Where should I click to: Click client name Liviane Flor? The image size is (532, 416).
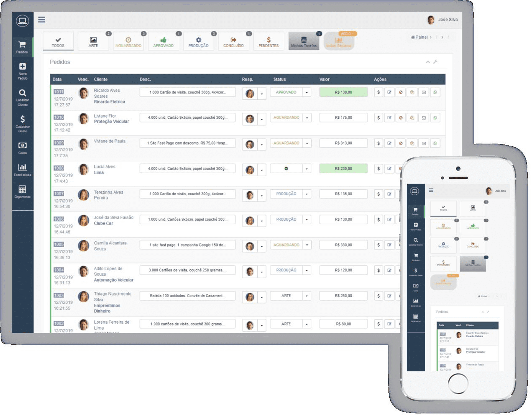(105, 116)
